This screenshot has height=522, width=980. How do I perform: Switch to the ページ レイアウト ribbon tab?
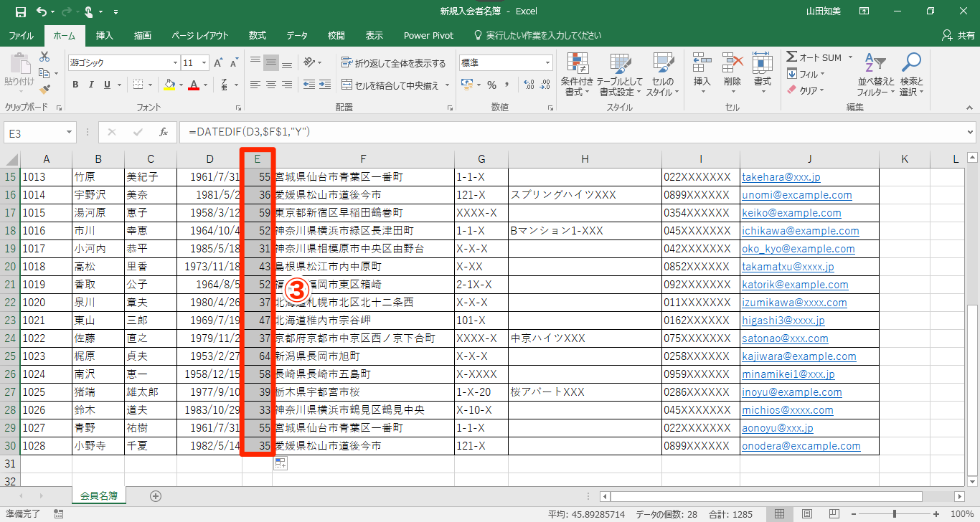coord(200,35)
